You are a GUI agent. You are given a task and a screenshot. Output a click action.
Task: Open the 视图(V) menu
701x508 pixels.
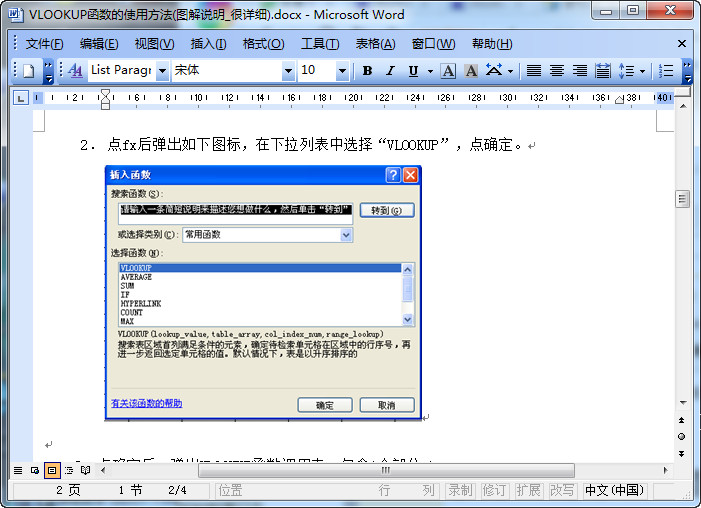point(154,44)
